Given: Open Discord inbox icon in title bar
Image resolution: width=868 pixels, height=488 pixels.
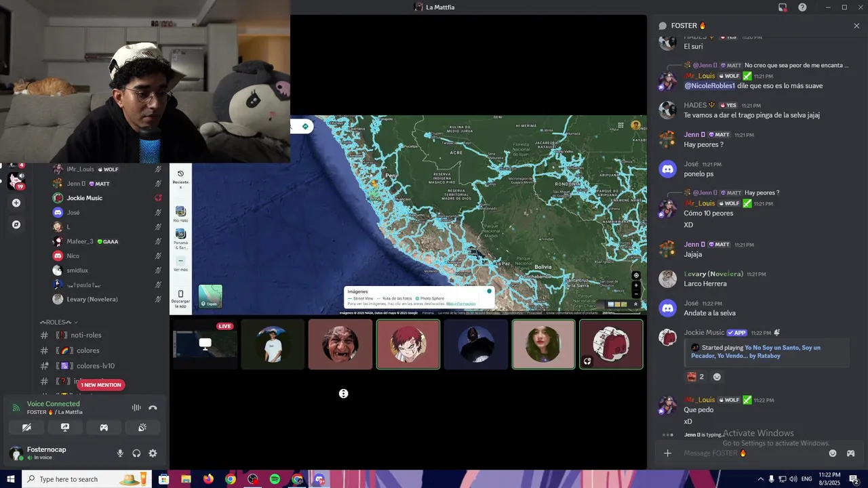Looking at the screenshot, I should (783, 7).
